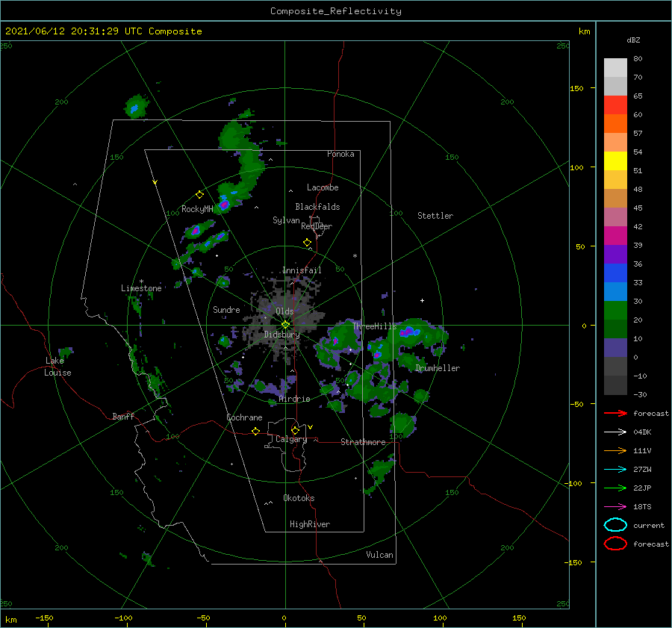Click the Limestone label
This screenshot has height=628, width=672.
(x=141, y=288)
